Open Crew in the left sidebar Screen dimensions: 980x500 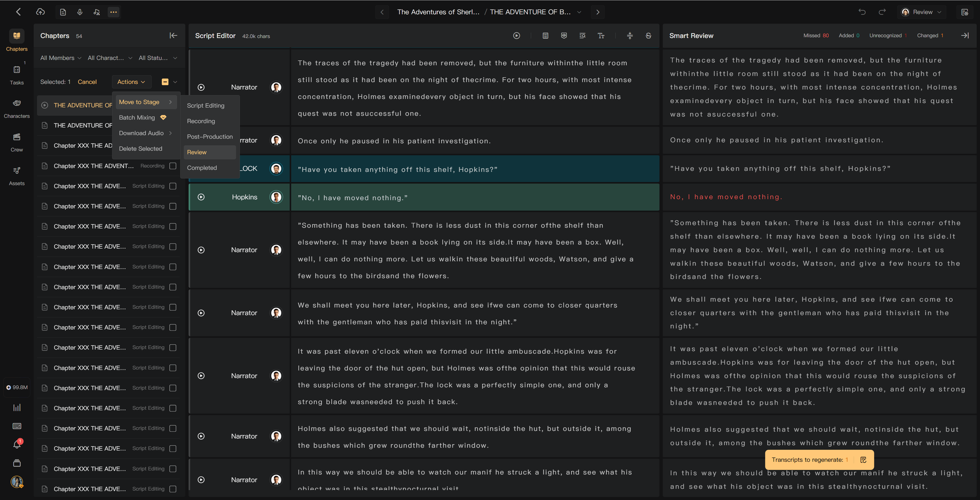[x=17, y=142]
